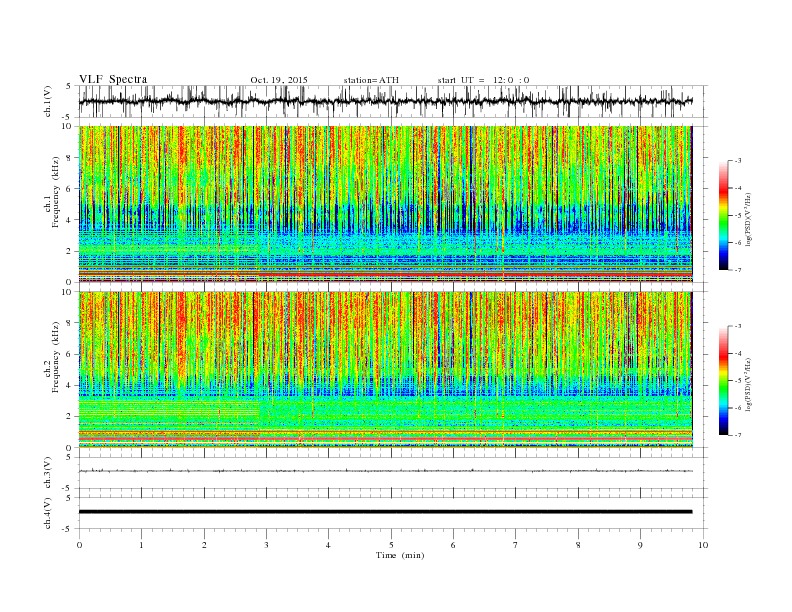Click inside the ch.1 spectrogram panel

pos(385,204)
